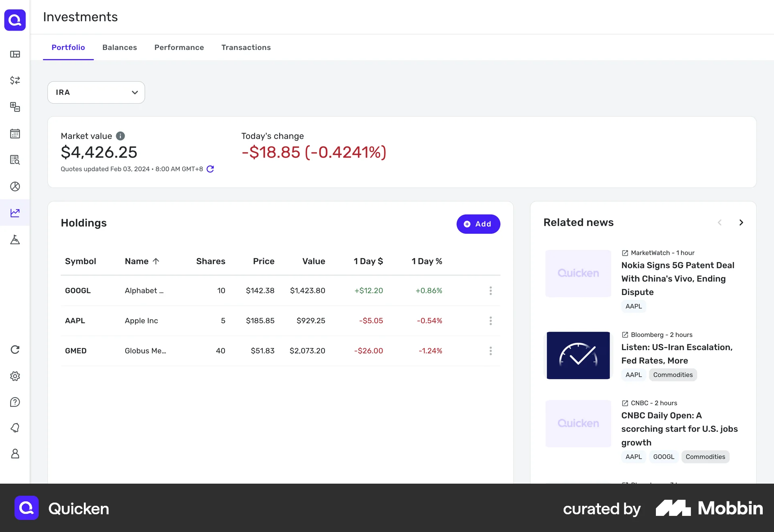Open the calendar icon in sidebar
This screenshot has width=774, height=532.
[x=15, y=133]
